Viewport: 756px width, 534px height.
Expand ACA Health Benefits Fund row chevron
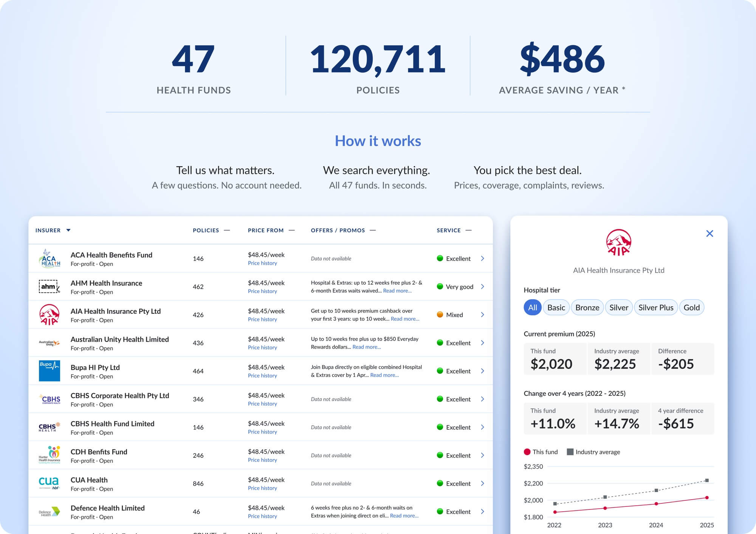pyautogui.click(x=483, y=258)
